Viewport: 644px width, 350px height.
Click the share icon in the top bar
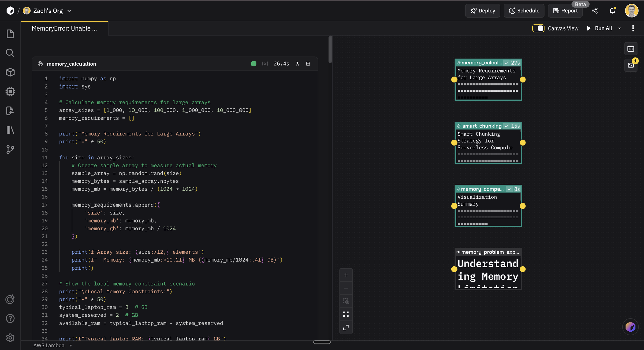(x=595, y=11)
